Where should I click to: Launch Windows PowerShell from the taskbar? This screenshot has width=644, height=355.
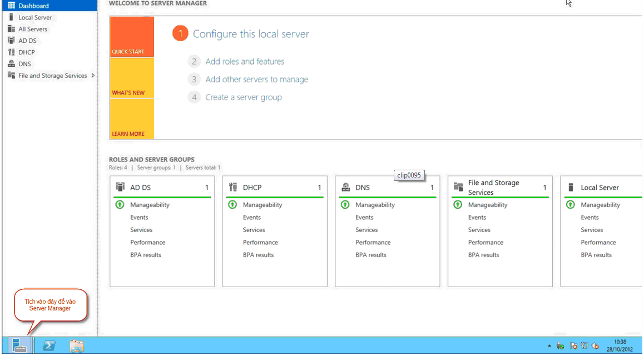click(x=49, y=346)
